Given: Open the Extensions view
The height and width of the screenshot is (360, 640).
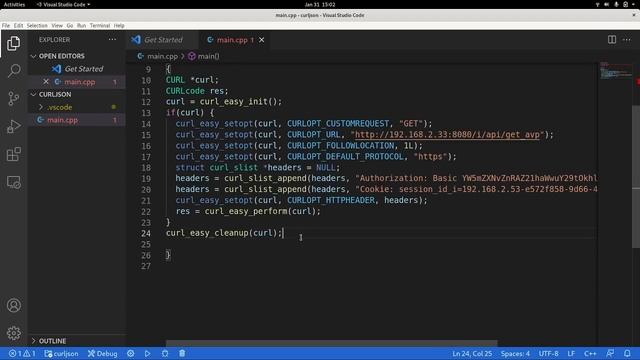Looking at the screenshot, I should click(13, 154).
